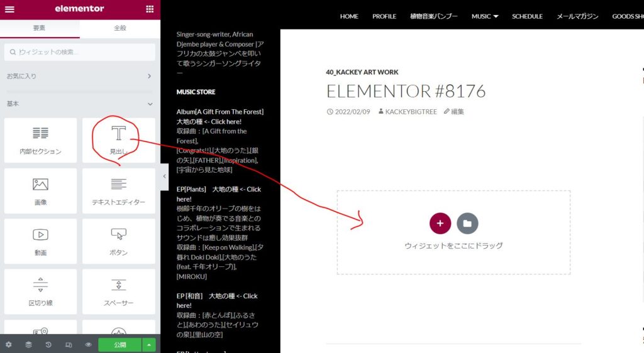Switch responsive mode device icon
This screenshot has height=353, width=644.
[x=69, y=345]
